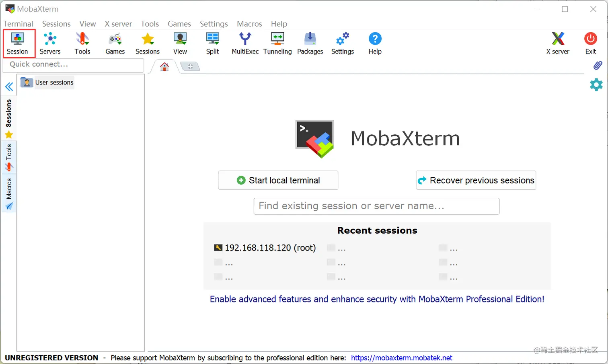The height and width of the screenshot is (364, 608).
Task: Click the paperclip icon at right
Action: (598, 65)
